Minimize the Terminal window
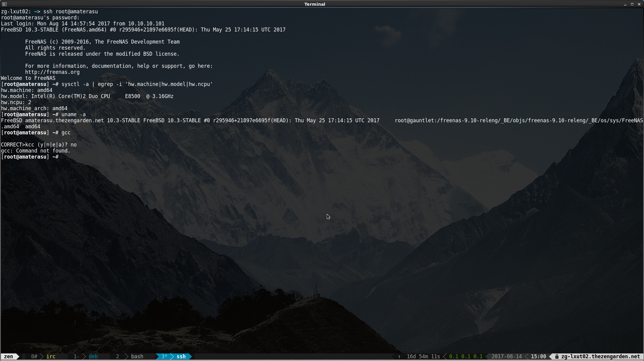 point(625,4)
